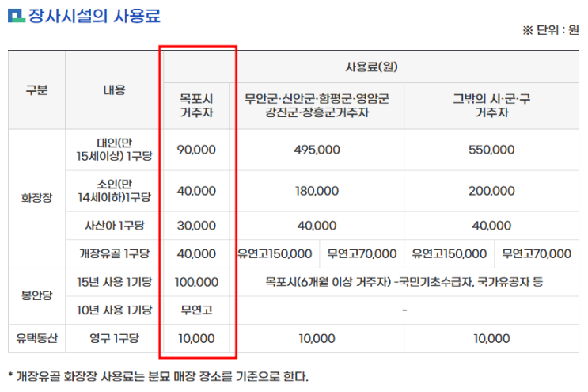The height and width of the screenshot is (392, 588).
Task: Select the heading text '장사시설의 사용료'
Action: point(94,16)
